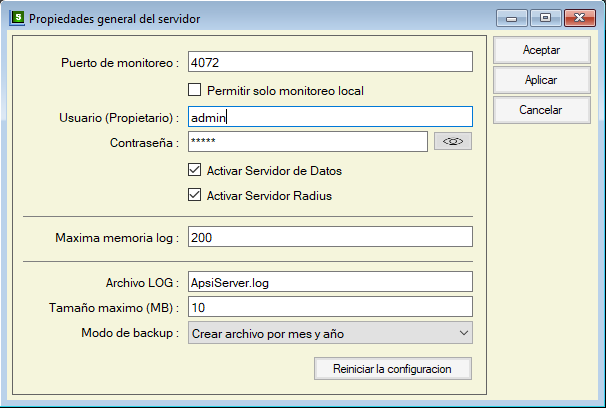The image size is (606, 408).
Task: Minimize the server properties window
Action: 512,17
